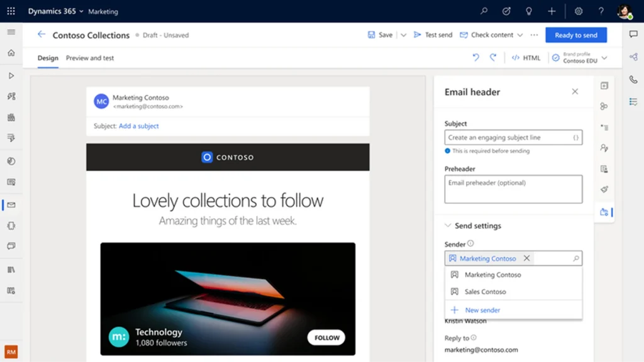Open the lightbulb assistant icon
This screenshot has height=362, width=644.
529,11
